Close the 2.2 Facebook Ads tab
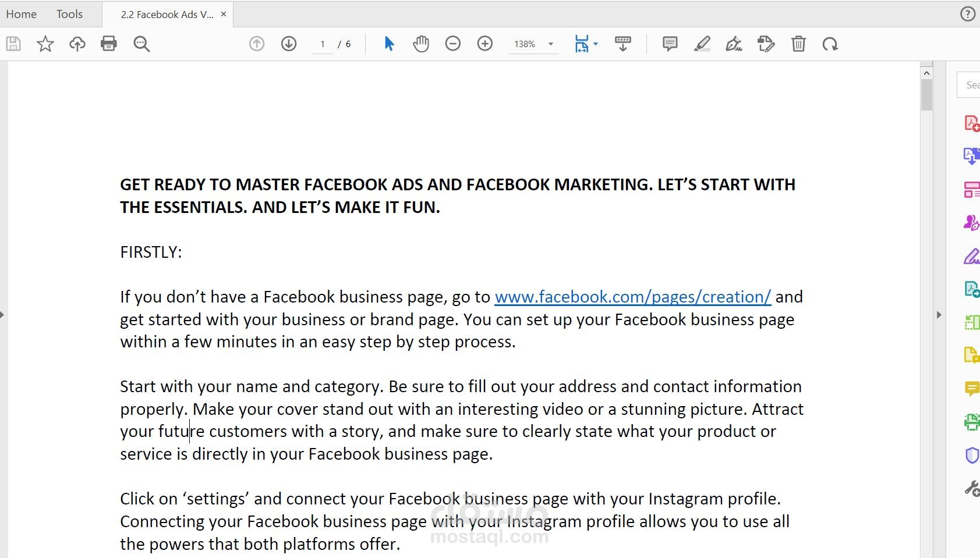Viewport: 980px width, 558px height. pos(224,14)
